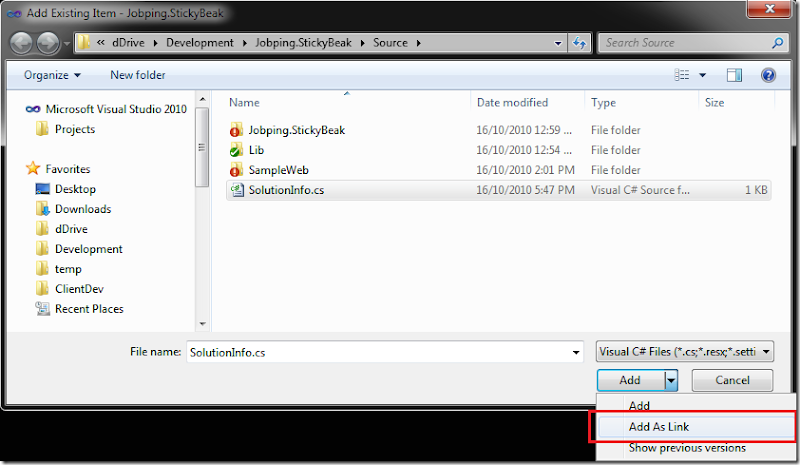
Task: Click the Back navigation arrow
Action: pos(21,43)
